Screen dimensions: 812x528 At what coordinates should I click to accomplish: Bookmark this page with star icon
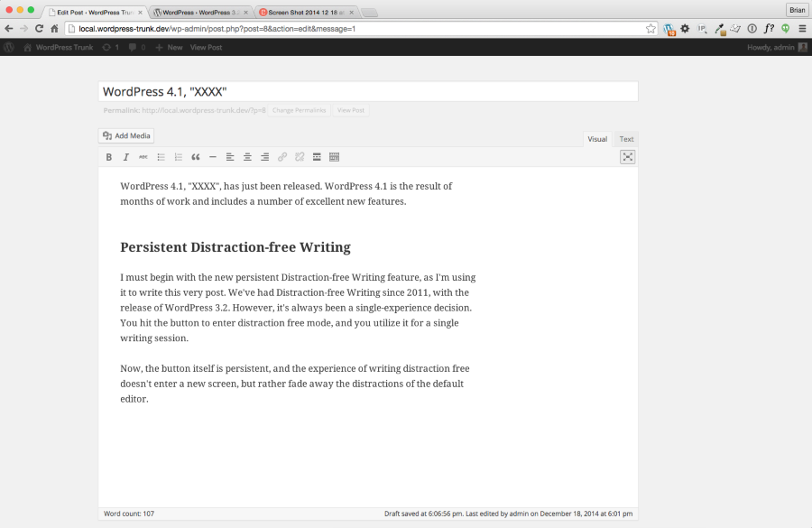click(x=651, y=29)
